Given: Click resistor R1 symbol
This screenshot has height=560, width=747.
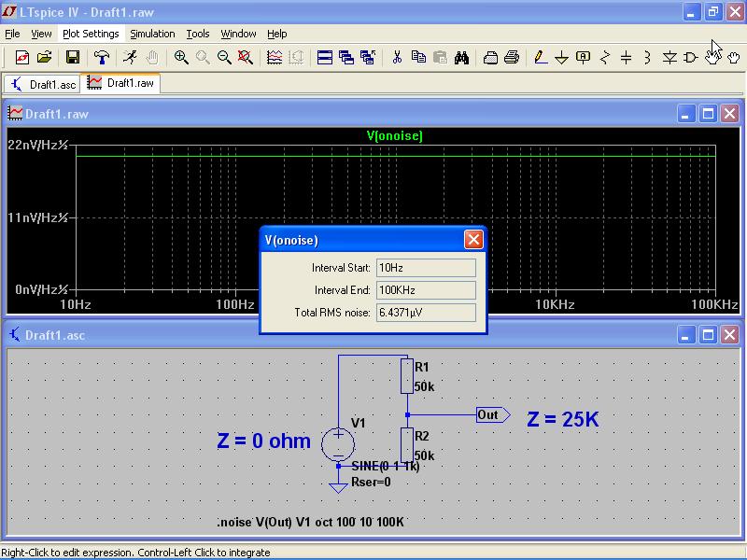Looking at the screenshot, I should tap(407, 376).
